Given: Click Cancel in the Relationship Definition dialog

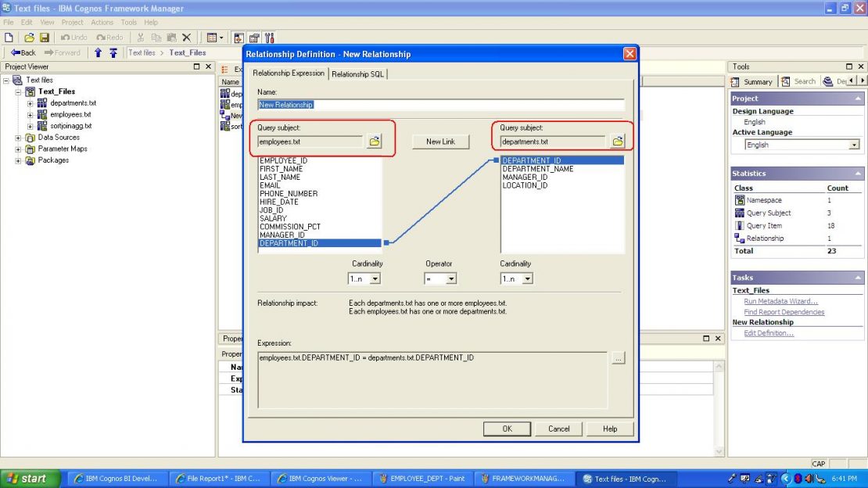Looking at the screenshot, I should pyautogui.click(x=558, y=429).
